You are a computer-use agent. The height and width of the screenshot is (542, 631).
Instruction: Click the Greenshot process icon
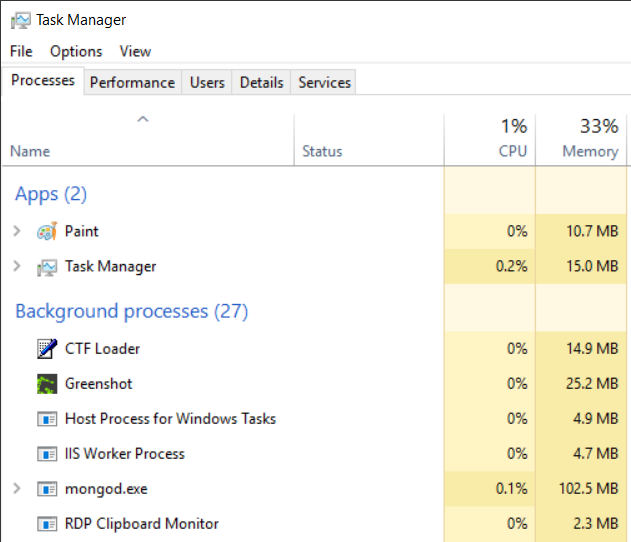pyautogui.click(x=47, y=384)
